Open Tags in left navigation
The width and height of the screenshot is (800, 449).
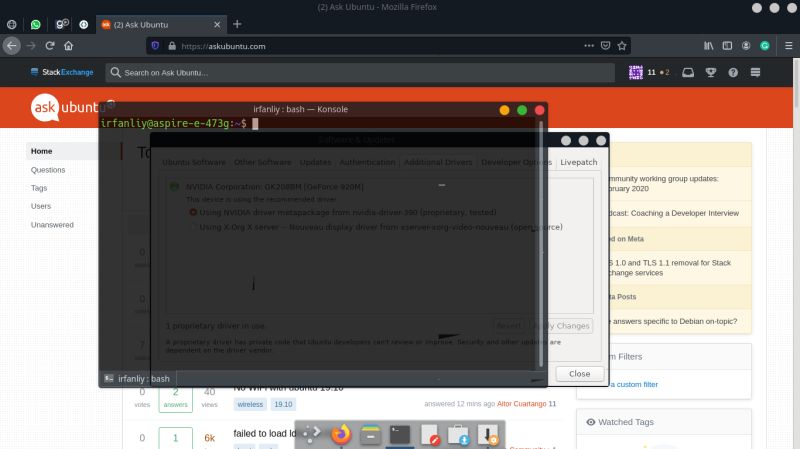tap(39, 188)
